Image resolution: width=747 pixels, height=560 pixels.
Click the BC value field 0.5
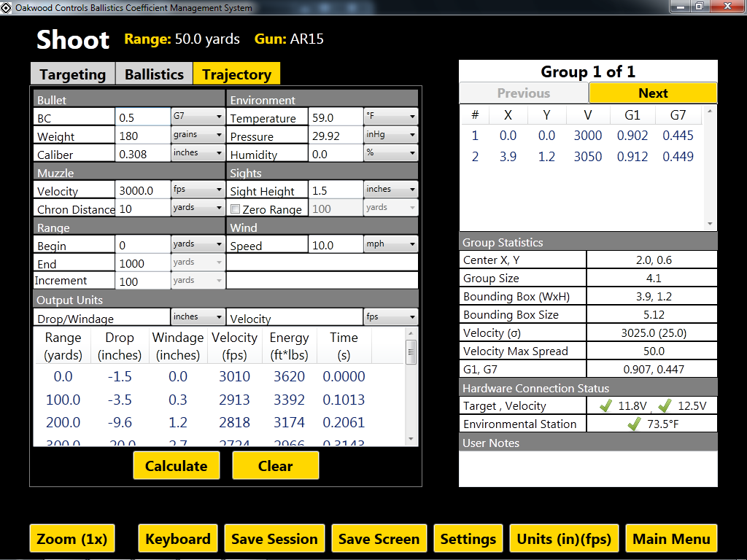coord(142,117)
